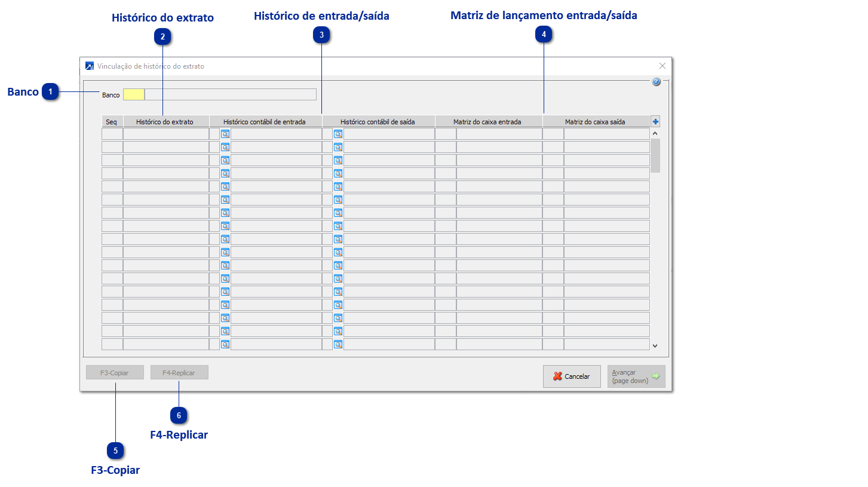Screen dimensions: 868x487
Task: Open the help question mark icon
Action: [656, 82]
